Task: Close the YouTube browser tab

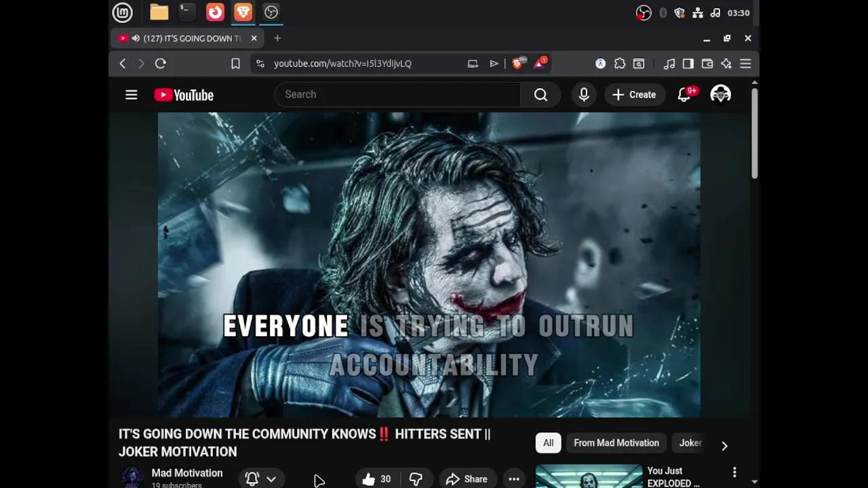Action: pyautogui.click(x=254, y=39)
